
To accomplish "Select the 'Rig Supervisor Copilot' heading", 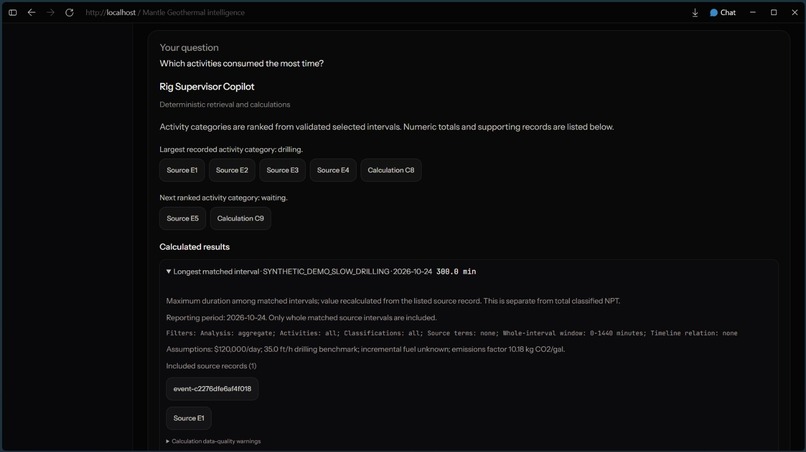I will (x=207, y=87).
